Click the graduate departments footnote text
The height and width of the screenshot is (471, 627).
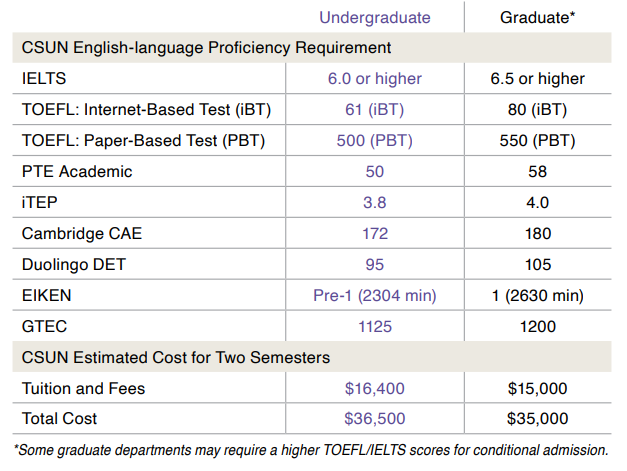point(311,450)
